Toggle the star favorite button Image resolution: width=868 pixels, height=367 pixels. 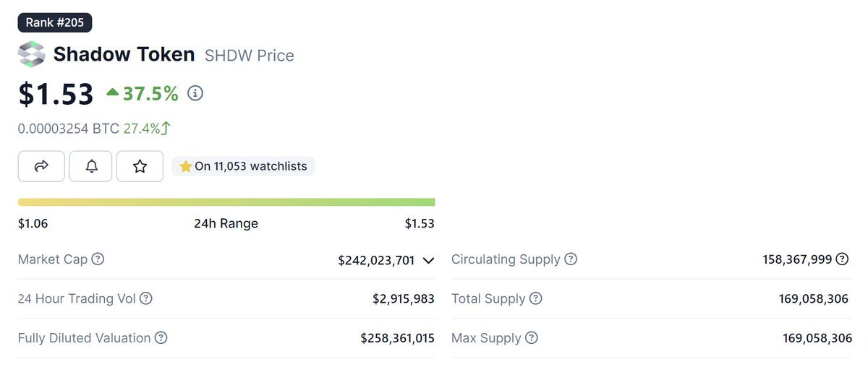(x=140, y=166)
